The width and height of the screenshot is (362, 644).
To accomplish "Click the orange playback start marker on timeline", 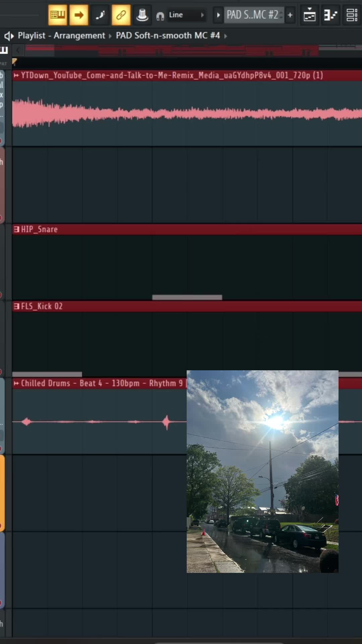I will 14,61.
